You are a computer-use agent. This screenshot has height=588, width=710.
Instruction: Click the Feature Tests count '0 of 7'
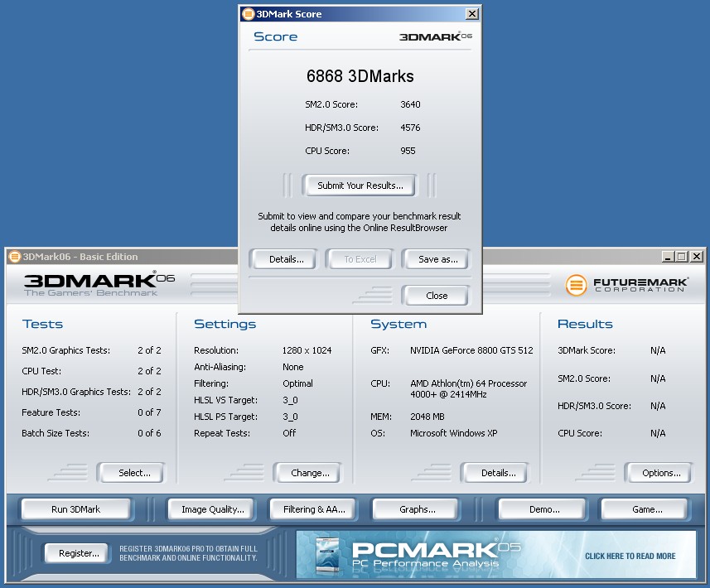149,412
